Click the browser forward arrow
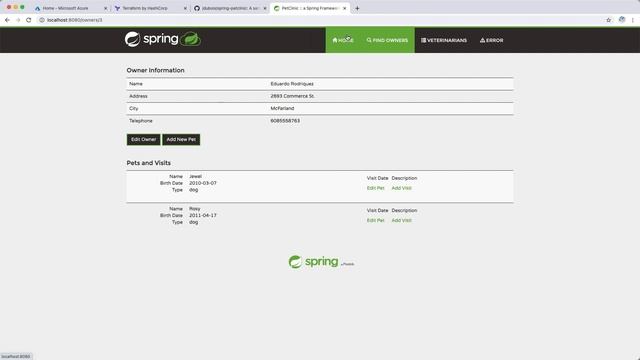The height and width of the screenshot is (360, 640). [x=18, y=20]
